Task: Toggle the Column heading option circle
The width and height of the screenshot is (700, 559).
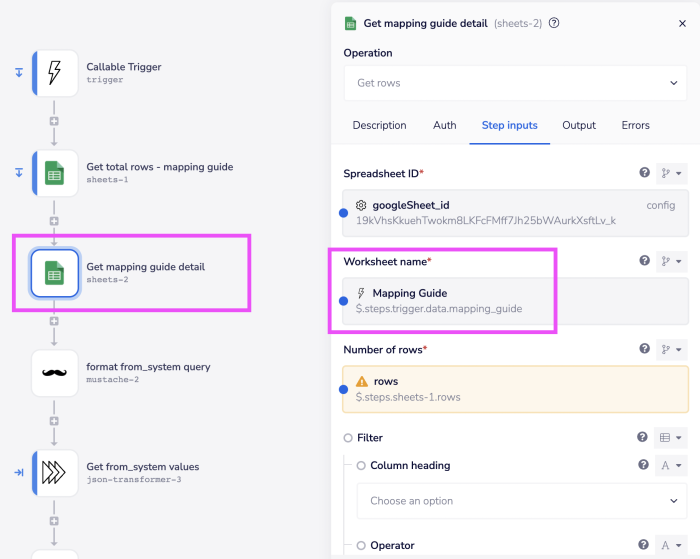Action: 361,466
